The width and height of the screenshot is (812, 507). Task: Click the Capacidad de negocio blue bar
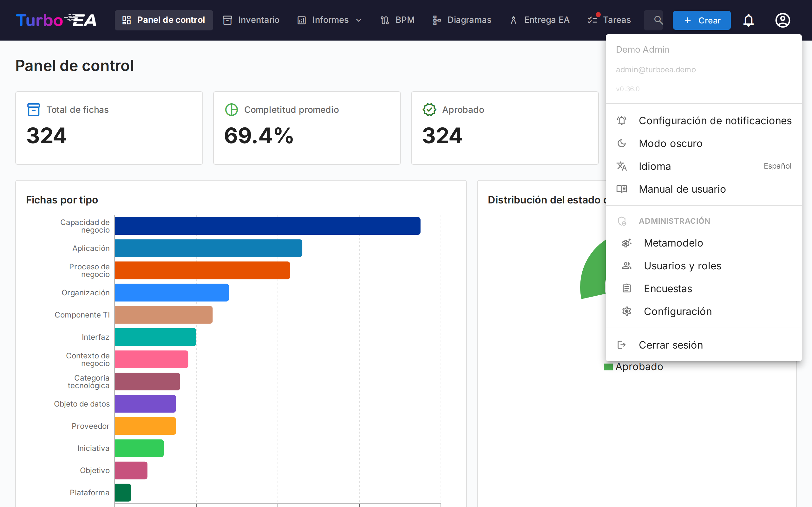click(x=267, y=226)
